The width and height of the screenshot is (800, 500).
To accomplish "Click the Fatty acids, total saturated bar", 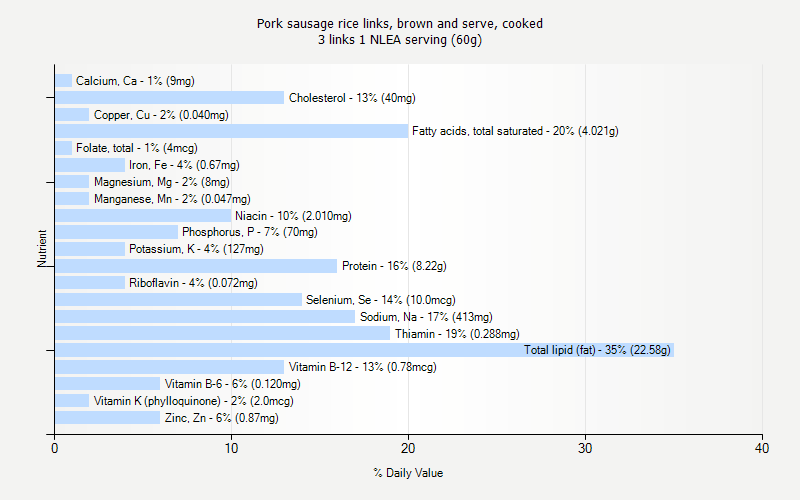I will tap(231, 131).
